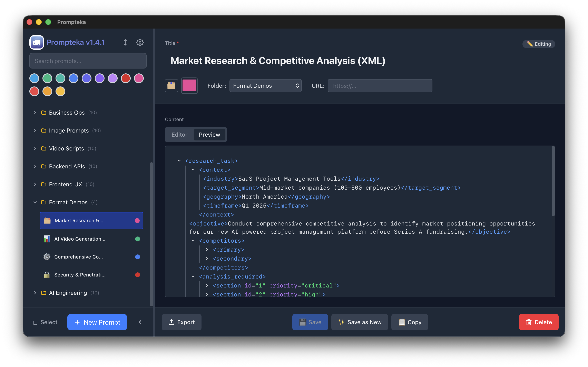The width and height of the screenshot is (588, 367).
Task: Click the Prompteka logo icon
Action: (37, 42)
